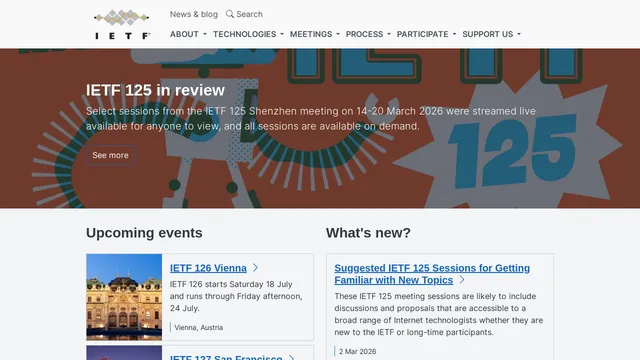The image size is (640, 360).
Task: Open the SUPPORT US menu
Action: (x=491, y=34)
